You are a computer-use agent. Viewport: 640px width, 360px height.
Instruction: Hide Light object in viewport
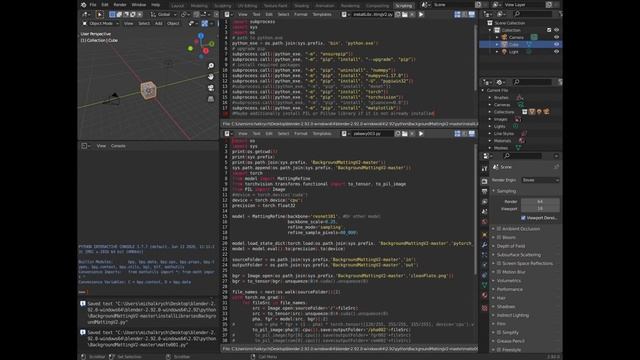point(556,52)
